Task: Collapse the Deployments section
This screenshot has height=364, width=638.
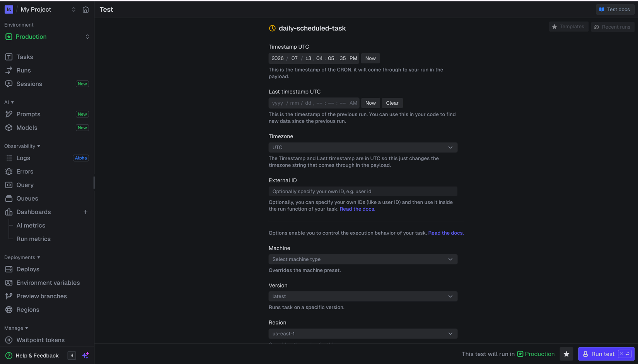Action: coord(22,257)
